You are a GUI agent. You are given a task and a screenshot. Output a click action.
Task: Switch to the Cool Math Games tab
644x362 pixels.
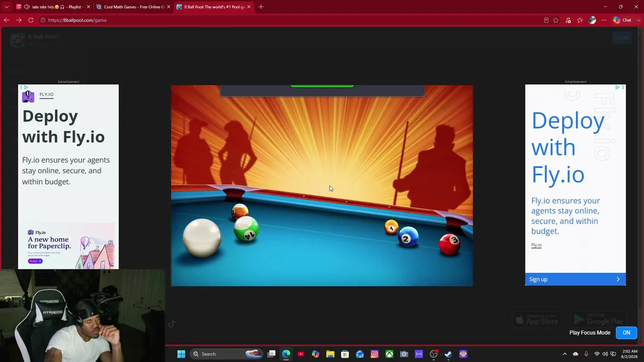coord(133,7)
